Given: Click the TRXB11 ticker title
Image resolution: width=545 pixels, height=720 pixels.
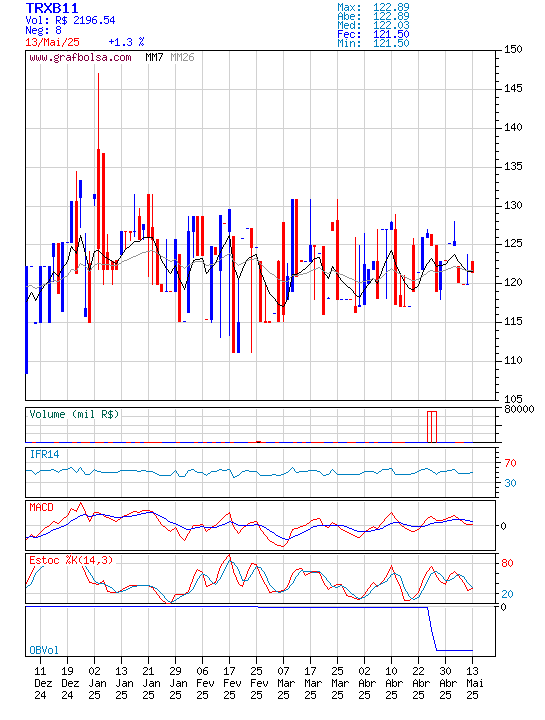Looking at the screenshot, I should pos(52,8).
